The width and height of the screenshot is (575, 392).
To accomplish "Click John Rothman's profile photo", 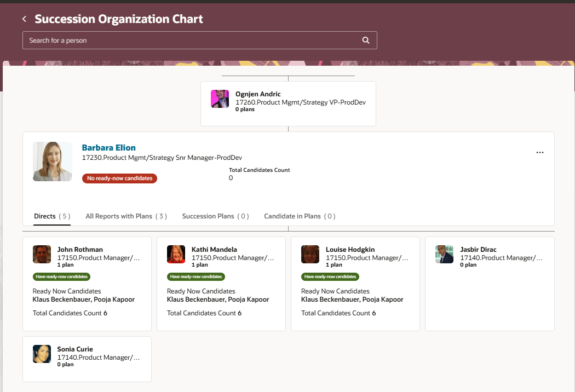I will coord(42,254).
